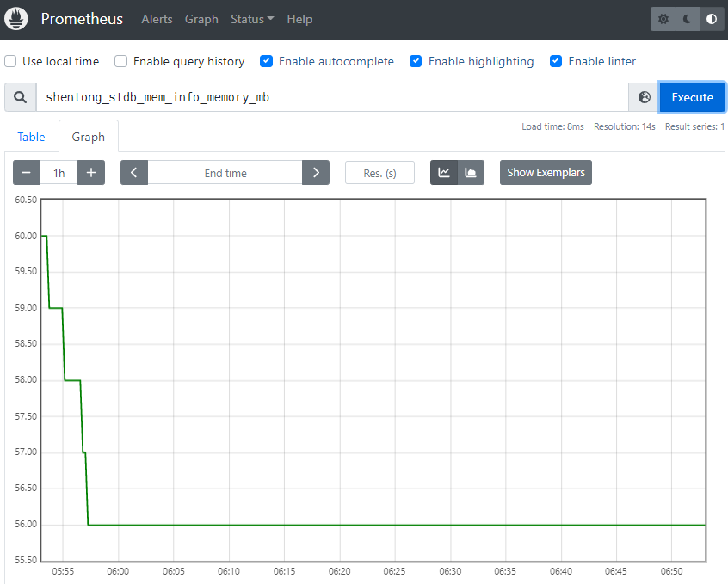Disable autocomplete checkbox

[267, 61]
